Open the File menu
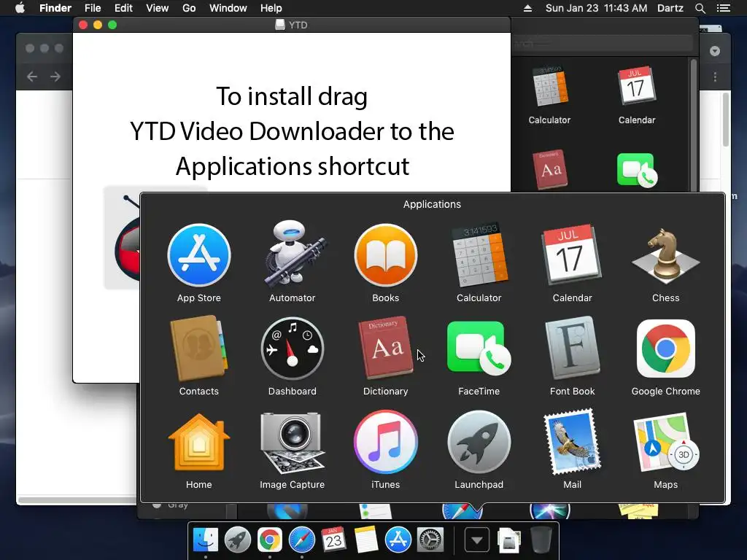Screen dimensions: 747x560 click(93, 8)
